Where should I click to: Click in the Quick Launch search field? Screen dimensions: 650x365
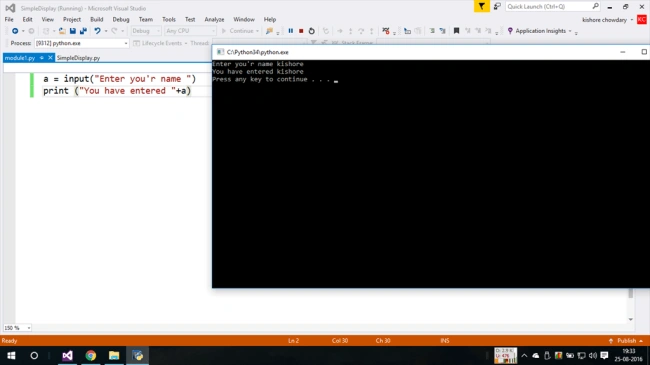pos(548,6)
